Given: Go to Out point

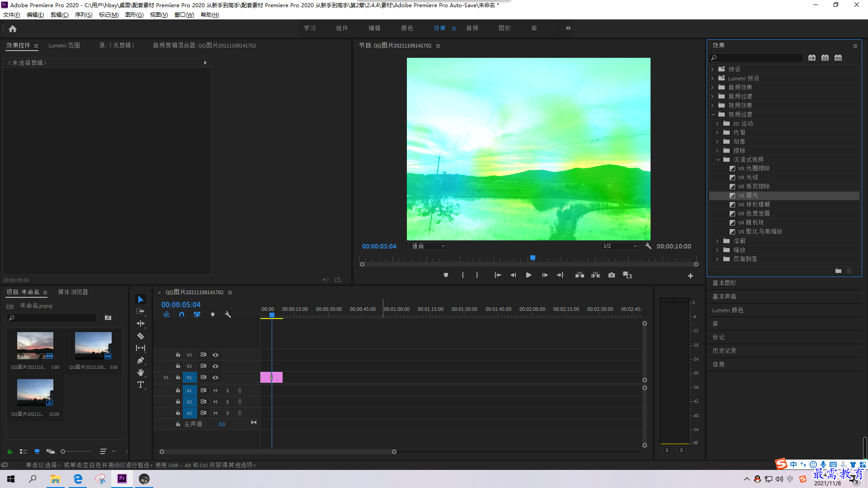Looking at the screenshot, I should [560, 275].
